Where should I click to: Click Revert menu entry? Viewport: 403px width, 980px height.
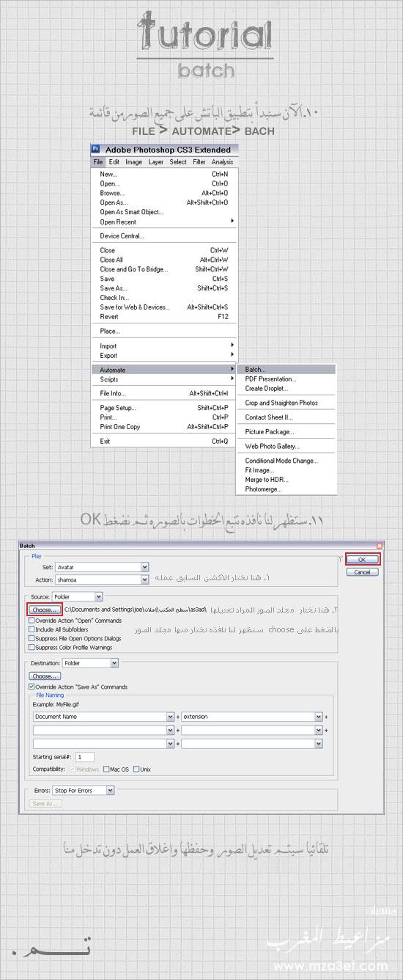164,317
